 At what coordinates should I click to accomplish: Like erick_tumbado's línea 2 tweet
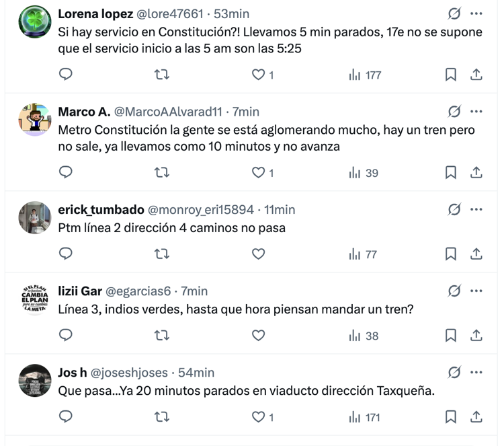tap(259, 254)
